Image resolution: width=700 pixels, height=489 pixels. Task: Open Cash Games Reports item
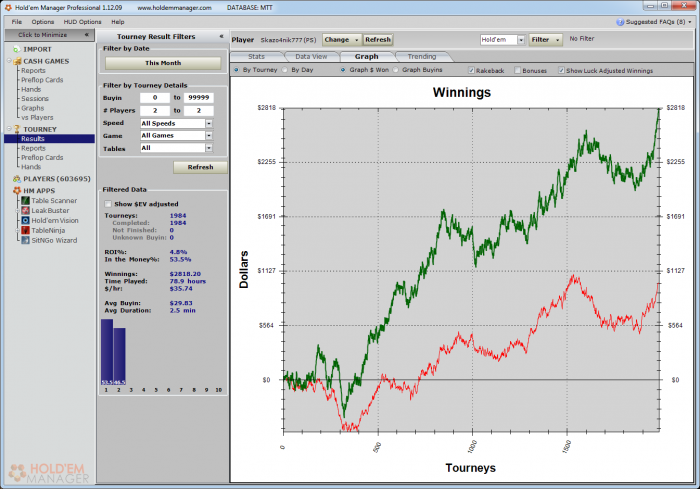(x=33, y=71)
